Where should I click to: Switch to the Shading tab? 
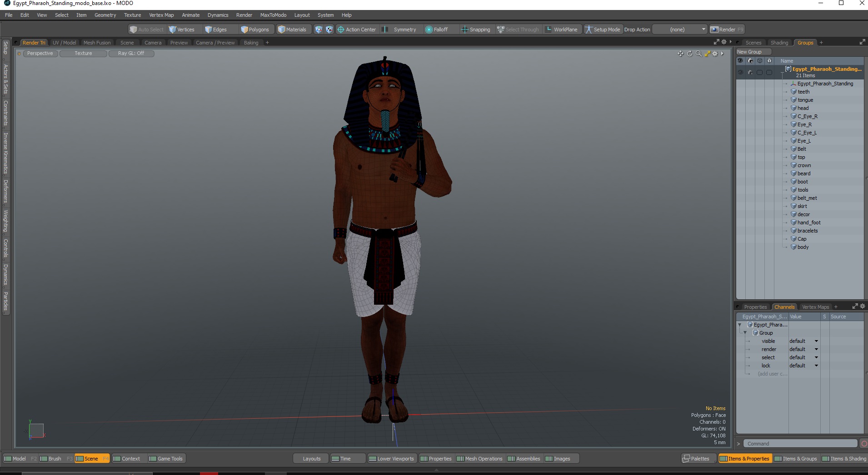[779, 43]
